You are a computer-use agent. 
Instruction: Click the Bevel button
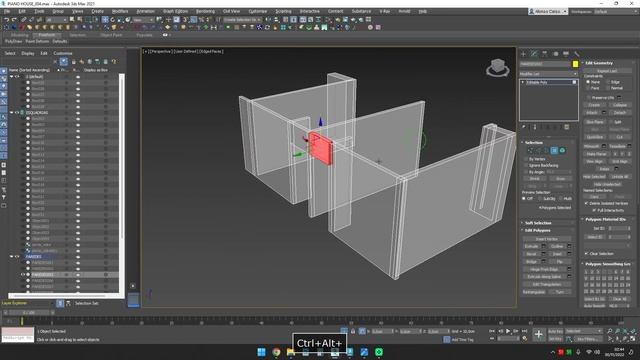[531, 254]
